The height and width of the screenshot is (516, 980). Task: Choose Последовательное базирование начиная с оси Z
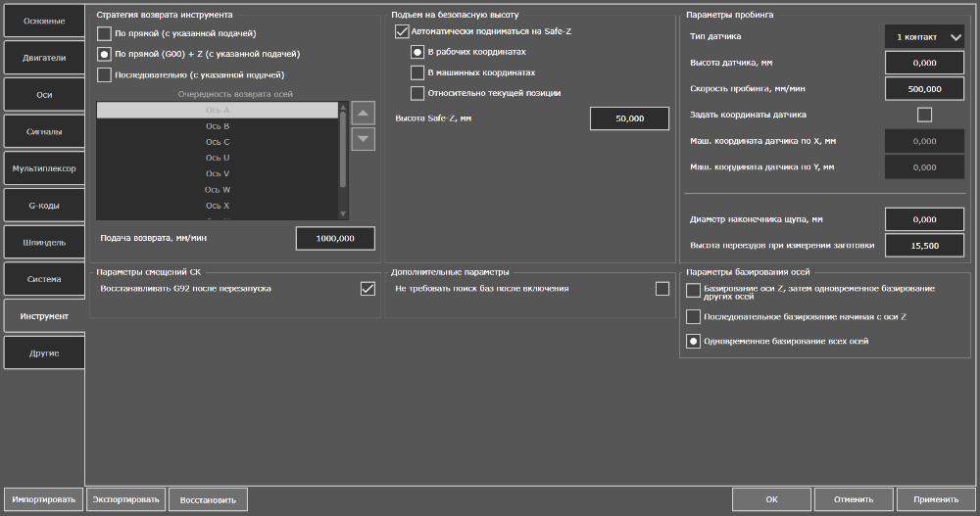(694, 316)
